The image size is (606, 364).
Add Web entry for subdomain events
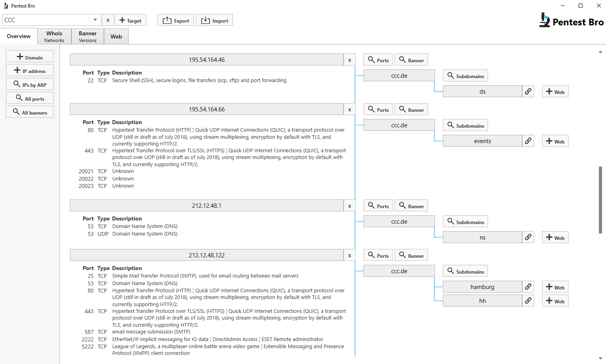pyautogui.click(x=555, y=141)
